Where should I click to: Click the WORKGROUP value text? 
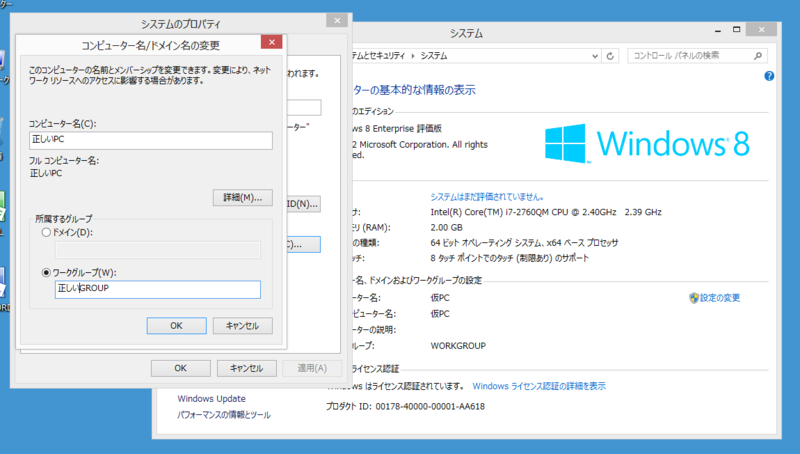pyautogui.click(x=458, y=346)
